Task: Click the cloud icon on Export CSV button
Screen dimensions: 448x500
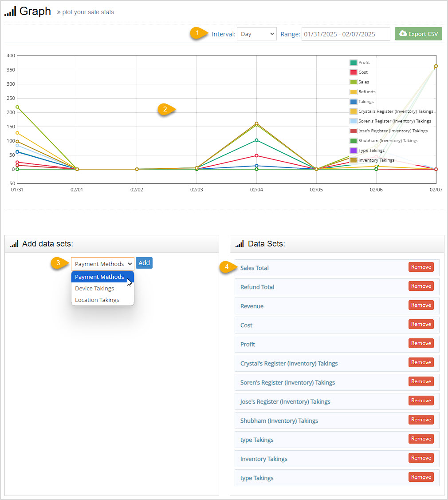Action: (x=405, y=34)
